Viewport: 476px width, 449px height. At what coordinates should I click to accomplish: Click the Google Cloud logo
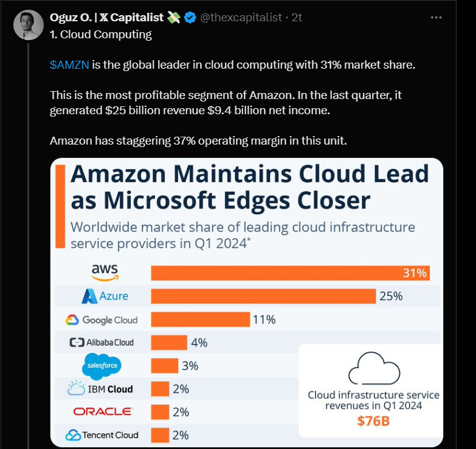coord(102,320)
